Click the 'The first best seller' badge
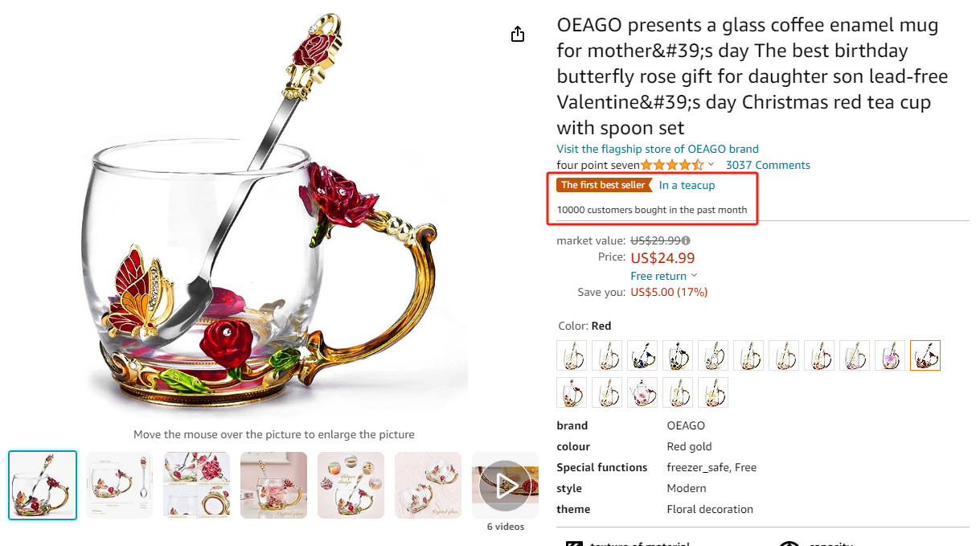This screenshot has height=546, width=980. click(x=603, y=185)
